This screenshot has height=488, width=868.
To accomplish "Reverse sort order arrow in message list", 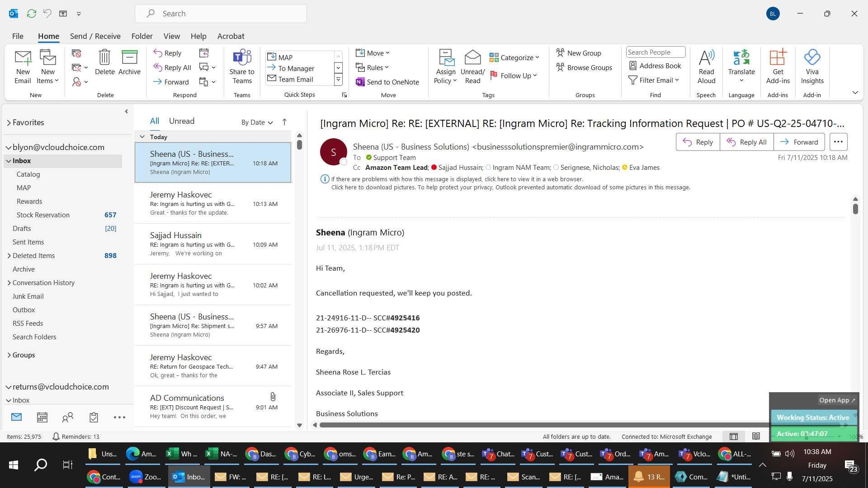I will (x=284, y=122).
